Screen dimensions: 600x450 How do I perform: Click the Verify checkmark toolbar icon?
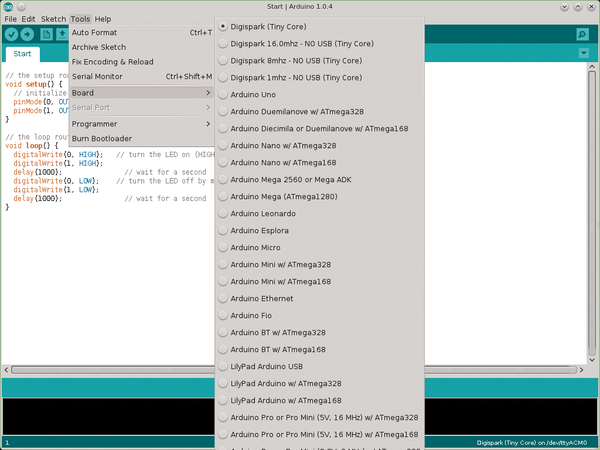pos(11,34)
